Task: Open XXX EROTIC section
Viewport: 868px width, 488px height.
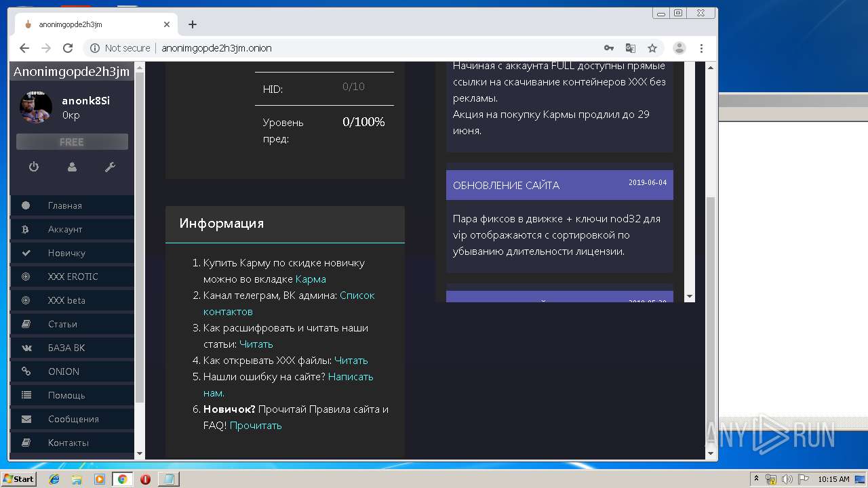Action: 72,277
